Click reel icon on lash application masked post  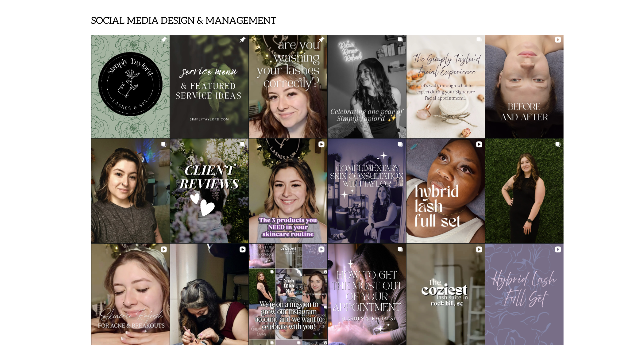[242, 249]
